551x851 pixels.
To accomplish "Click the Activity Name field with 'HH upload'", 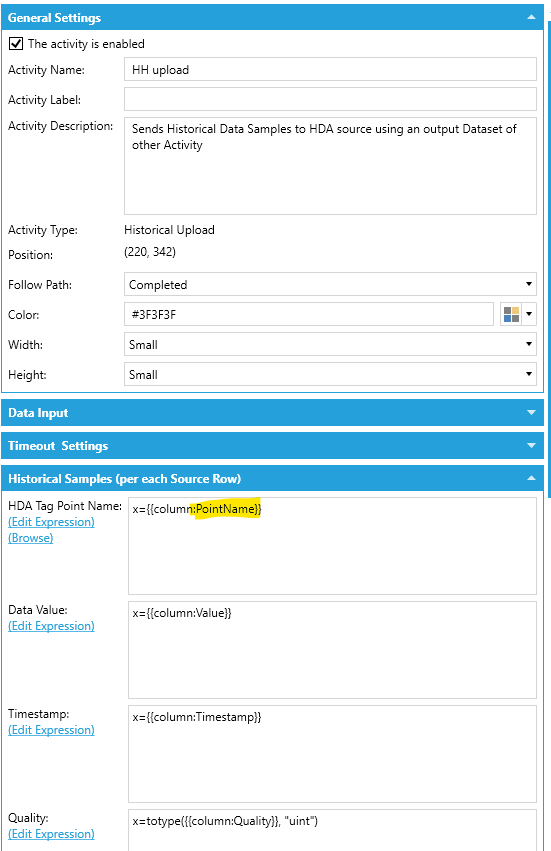I will 330,69.
